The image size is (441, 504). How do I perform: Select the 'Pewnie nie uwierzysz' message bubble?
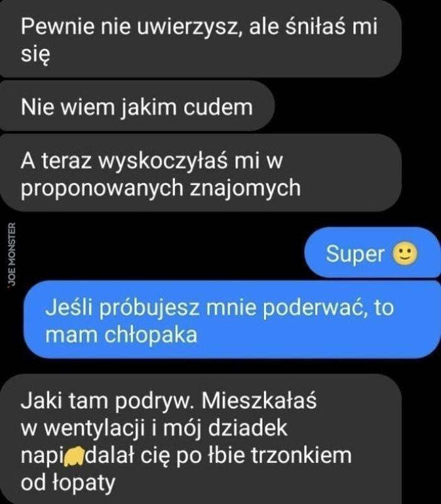(x=200, y=38)
